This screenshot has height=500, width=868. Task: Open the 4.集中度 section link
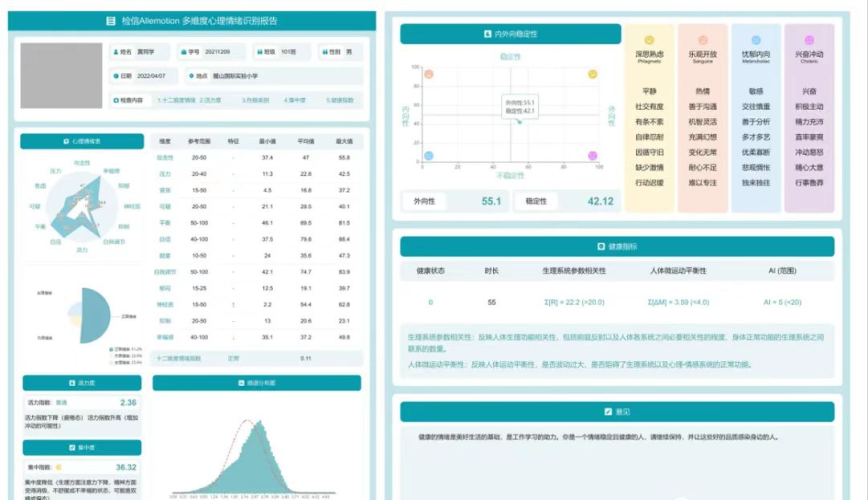[294, 100]
